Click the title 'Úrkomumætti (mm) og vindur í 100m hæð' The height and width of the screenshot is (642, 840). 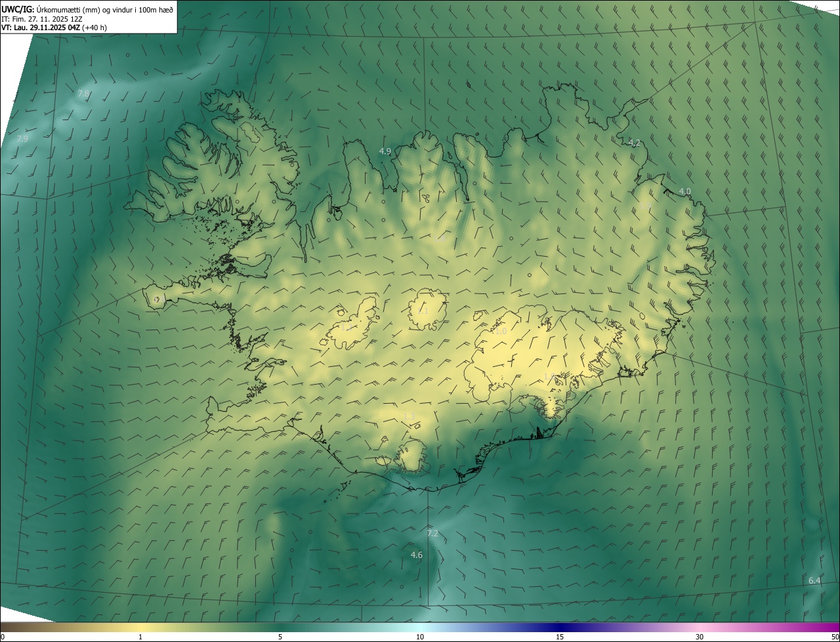point(105,9)
